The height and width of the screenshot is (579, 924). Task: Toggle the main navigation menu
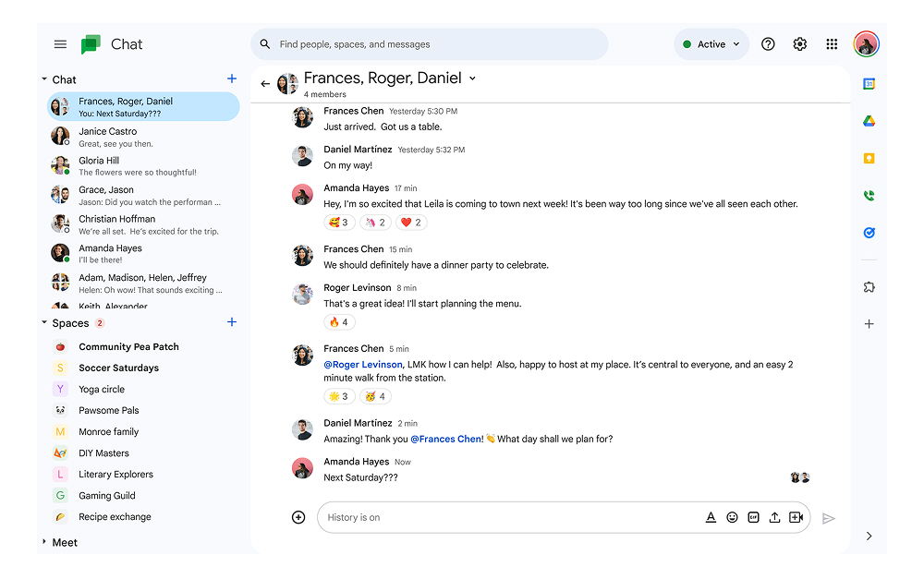coord(60,43)
